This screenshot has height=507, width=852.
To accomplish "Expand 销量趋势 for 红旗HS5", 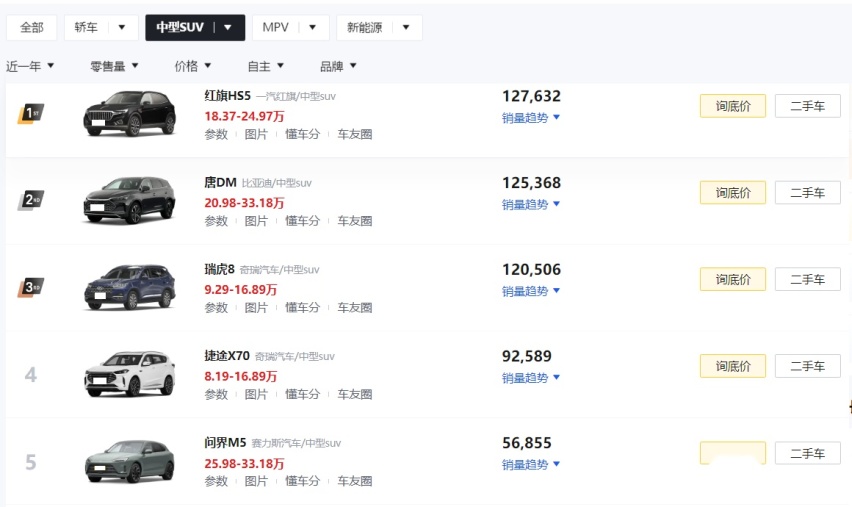I will pyautogui.click(x=531, y=117).
